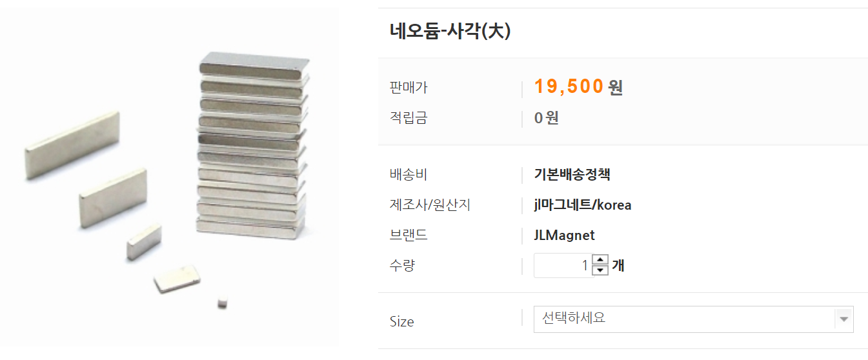
Task: Click the jl마그네트/korea manufacturer text
Action: coord(582,205)
